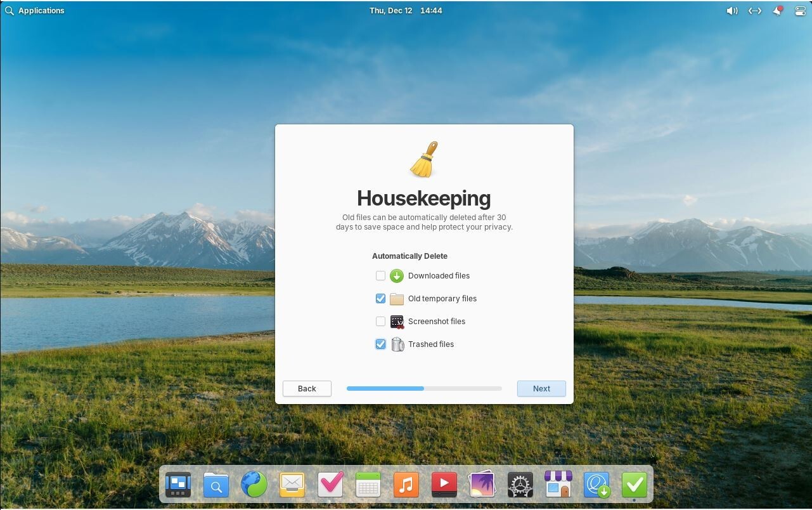This screenshot has height=510, width=812.
Task: Open the Applications menu
Action: pyautogui.click(x=34, y=11)
